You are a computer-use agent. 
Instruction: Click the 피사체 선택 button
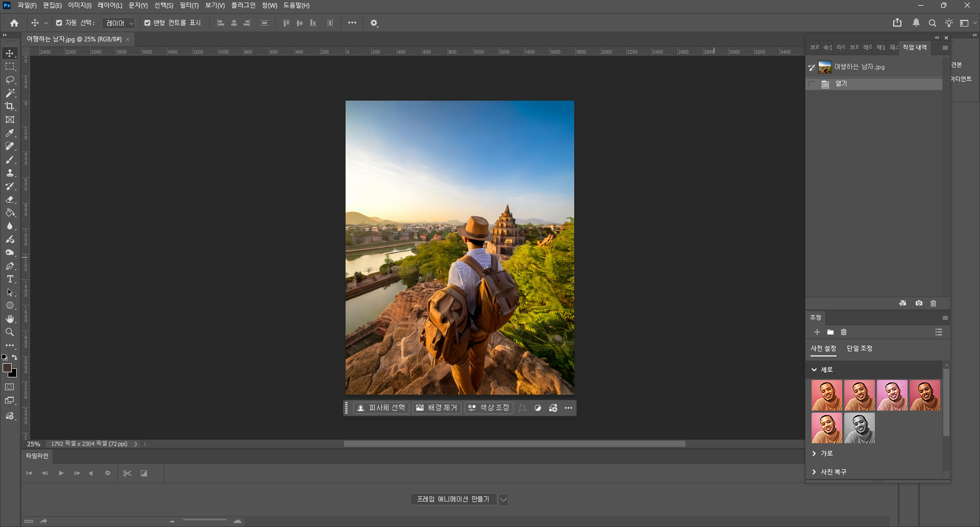pos(381,408)
